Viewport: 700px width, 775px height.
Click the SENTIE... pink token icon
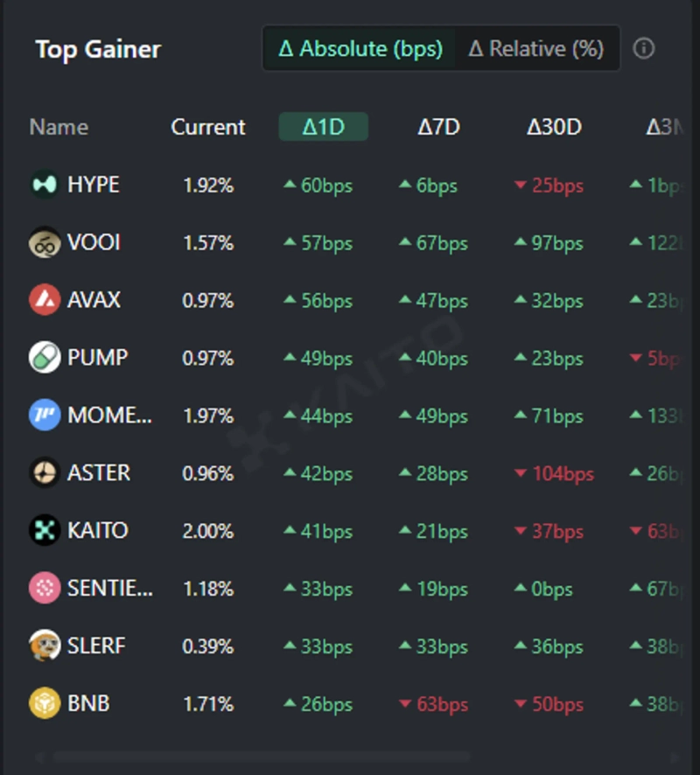click(45, 589)
